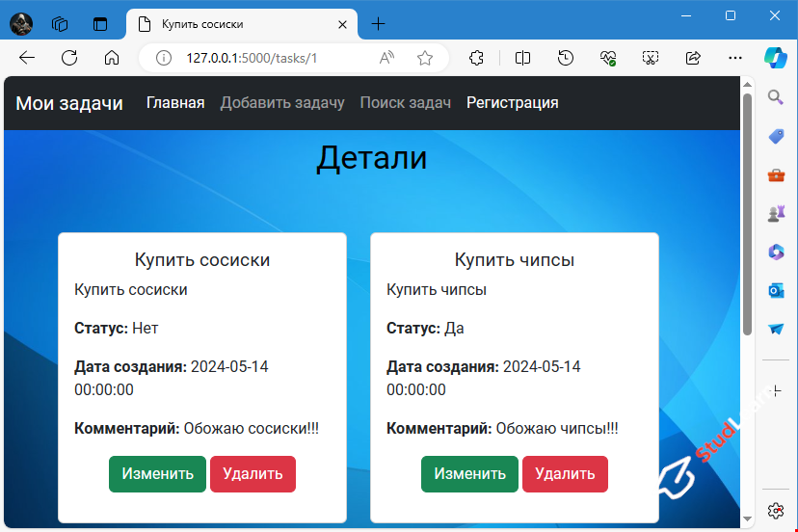Click page vertical scrollbar thumb
The height and width of the screenshot is (532, 798).
coord(747,214)
